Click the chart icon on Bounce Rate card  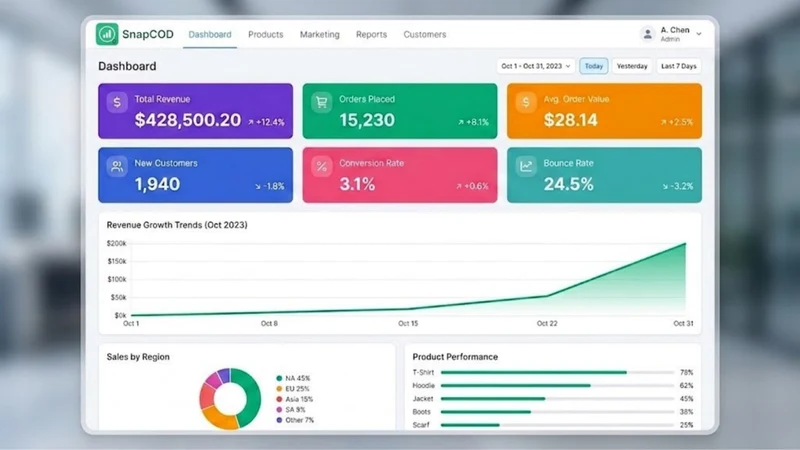pos(526,166)
